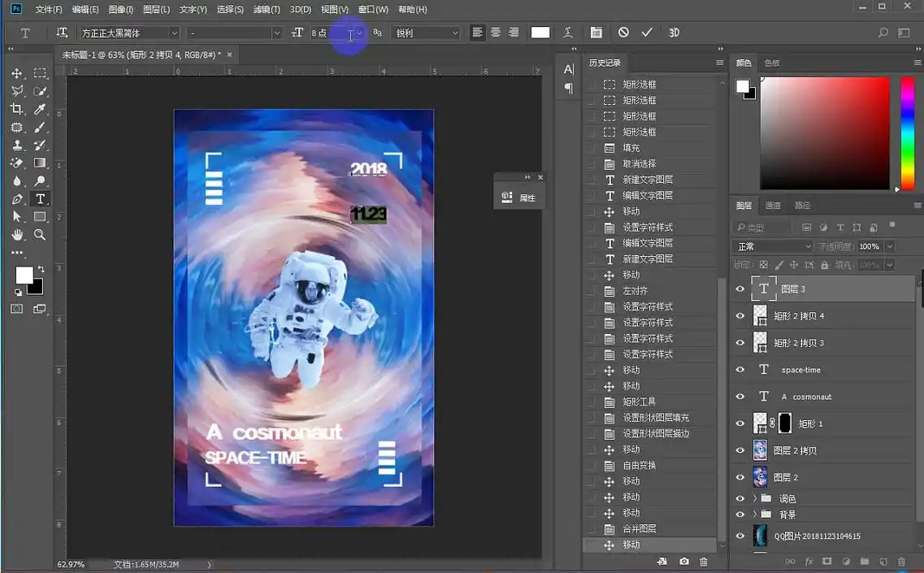Viewport: 924px width, 573px height.
Task: Click the text color swatch in options bar
Action: [x=540, y=33]
